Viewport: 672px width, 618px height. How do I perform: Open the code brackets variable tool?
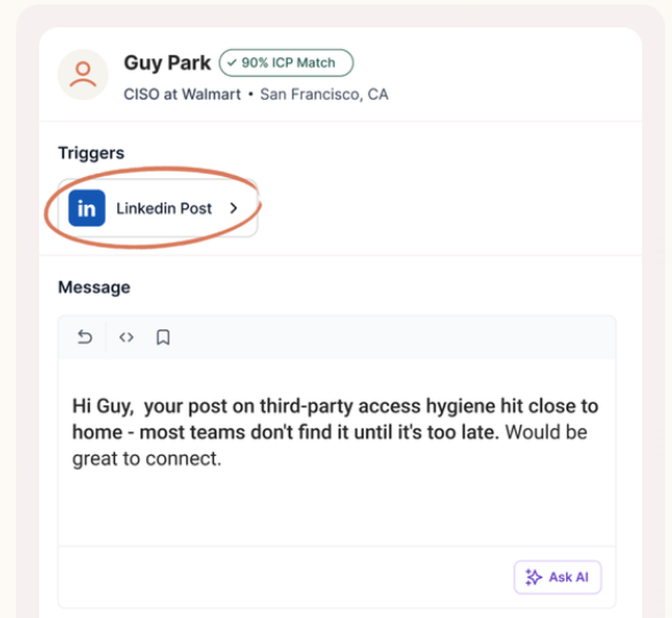pos(126,337)
